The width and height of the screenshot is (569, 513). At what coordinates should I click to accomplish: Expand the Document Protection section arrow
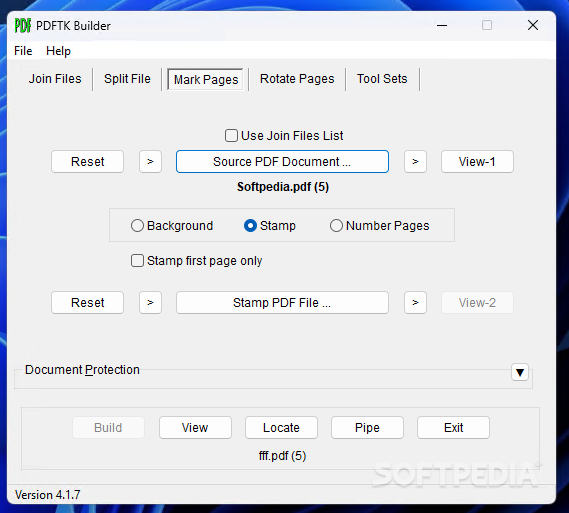tap(520, 372)
